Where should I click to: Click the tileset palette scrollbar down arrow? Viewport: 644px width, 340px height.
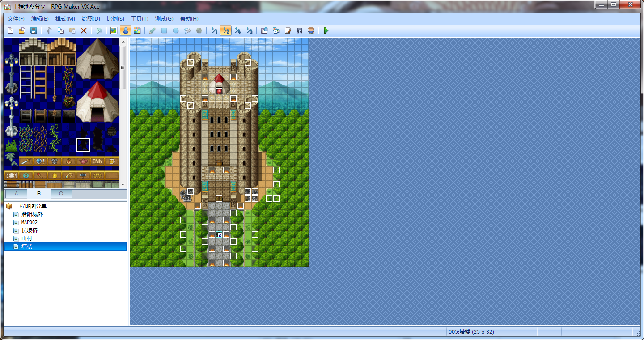coord(123,184)
